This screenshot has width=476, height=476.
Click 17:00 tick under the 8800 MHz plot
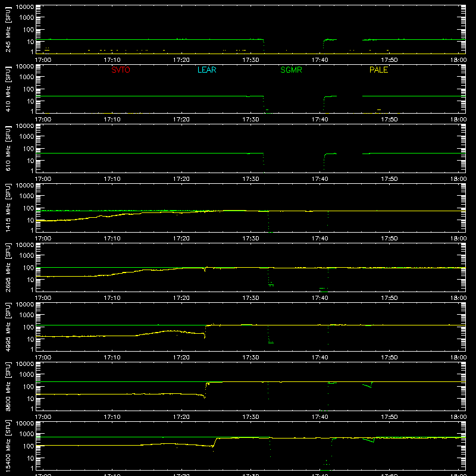tap(43, 417)
